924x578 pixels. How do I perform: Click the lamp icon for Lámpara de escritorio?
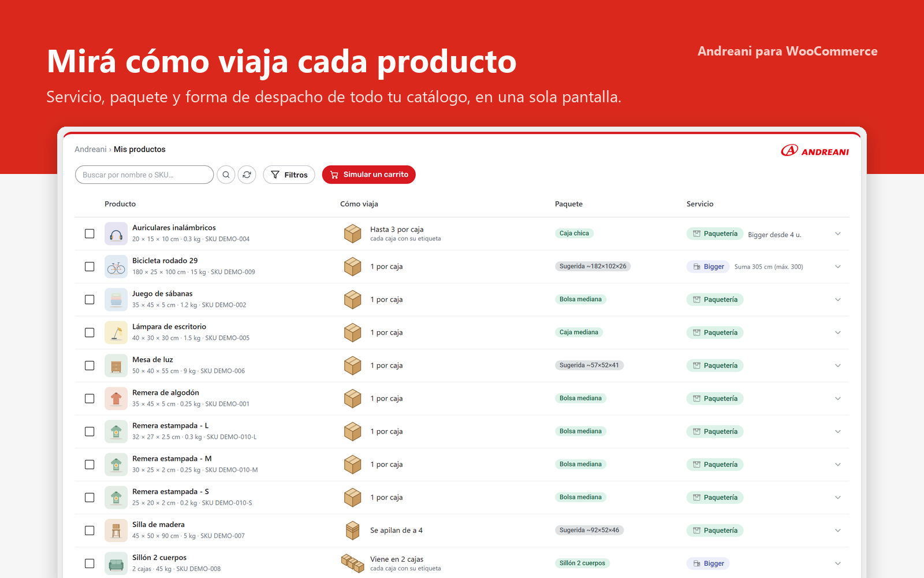(x=116, y=332)
